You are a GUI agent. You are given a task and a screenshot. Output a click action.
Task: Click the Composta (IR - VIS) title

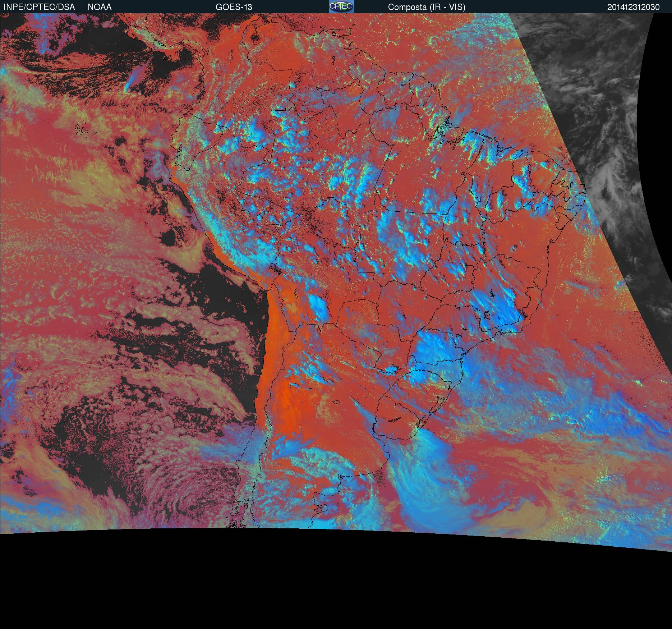[427, 7]
